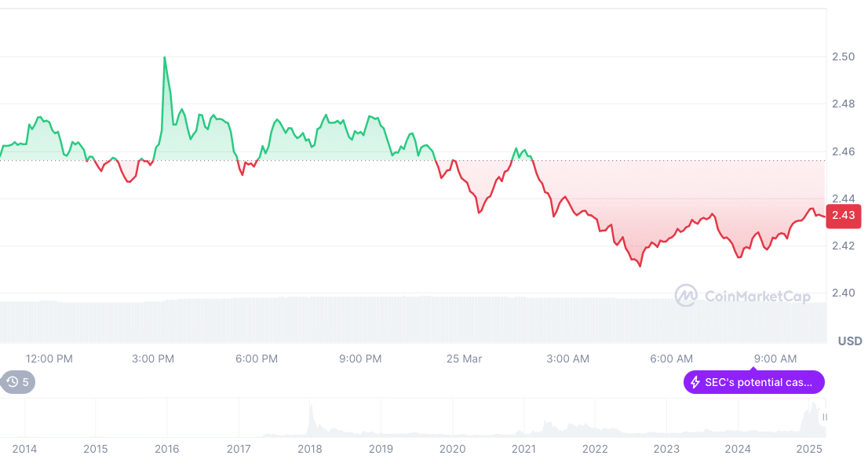The image size is (868, 459).
Task: Click the 2.50 price axis label
Action: [x=844, y=56]
